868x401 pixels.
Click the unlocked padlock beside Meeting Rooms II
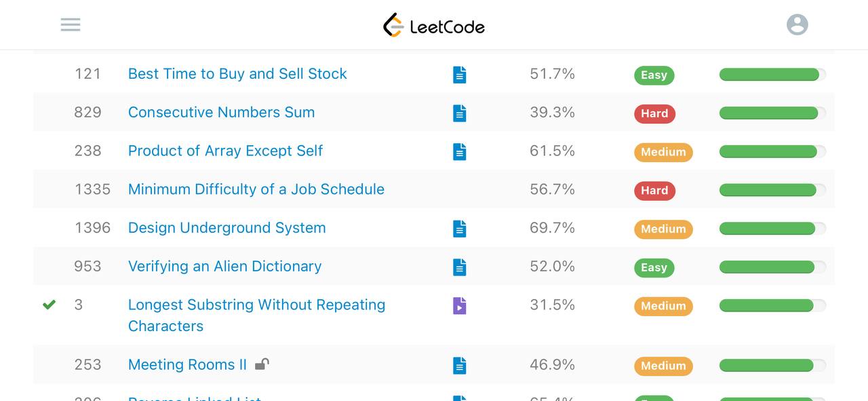point(262,364)
